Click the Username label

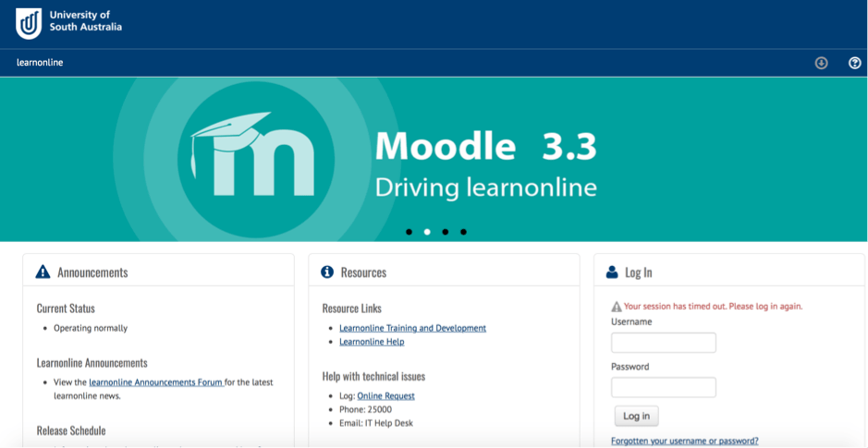pyautogui.click(x=631, y=321)
